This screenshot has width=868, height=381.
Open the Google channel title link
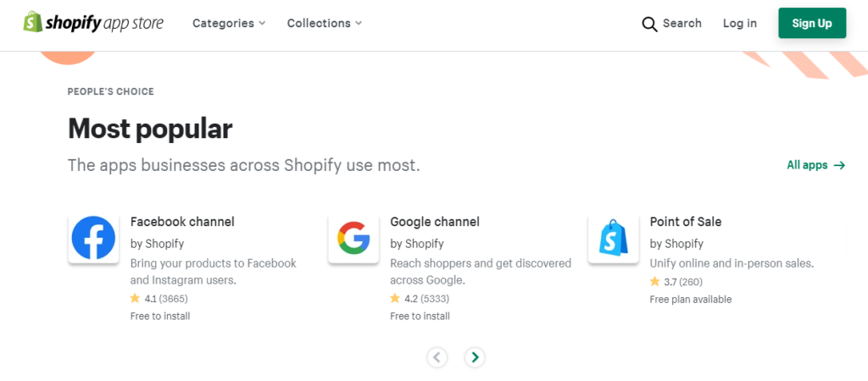[x=435, y=222]
